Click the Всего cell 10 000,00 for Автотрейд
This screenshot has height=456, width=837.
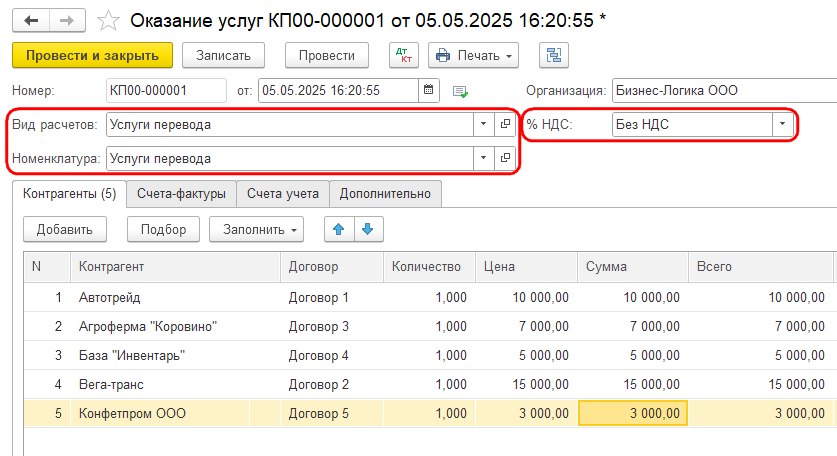coord(760,297)
